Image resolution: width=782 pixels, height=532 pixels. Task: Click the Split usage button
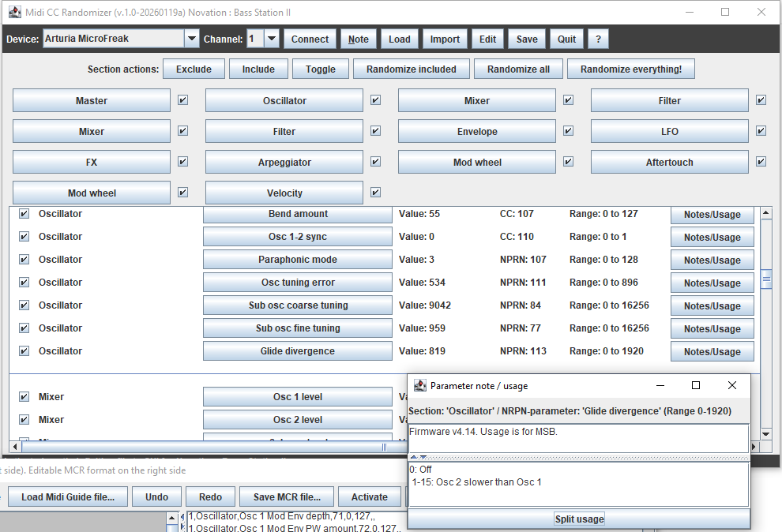pyautogui.click(x=578, y=519)
